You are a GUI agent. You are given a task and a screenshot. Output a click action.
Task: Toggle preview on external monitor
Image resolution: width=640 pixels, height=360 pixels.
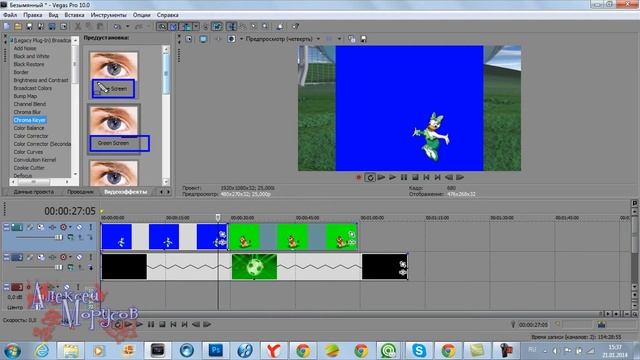pyautogui.click(x=203, y=39)
